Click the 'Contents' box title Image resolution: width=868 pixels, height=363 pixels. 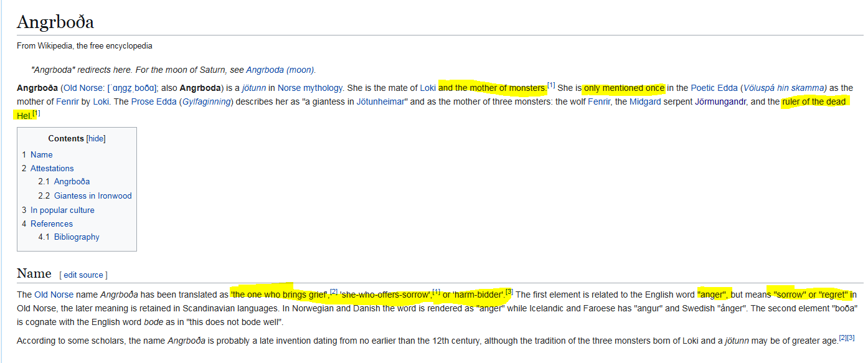(66, 139)
